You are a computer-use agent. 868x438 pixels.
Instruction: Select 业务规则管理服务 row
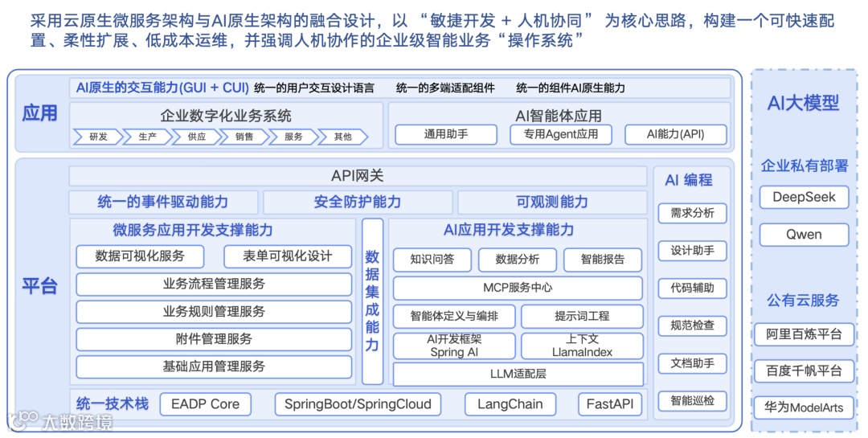tap(214, 312)
